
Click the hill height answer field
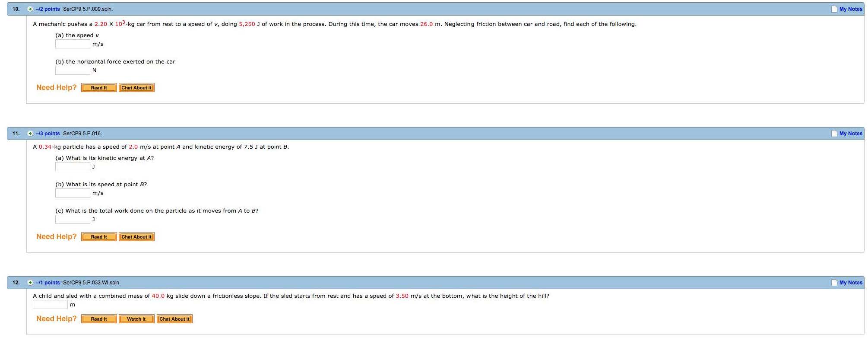[50, 305]
